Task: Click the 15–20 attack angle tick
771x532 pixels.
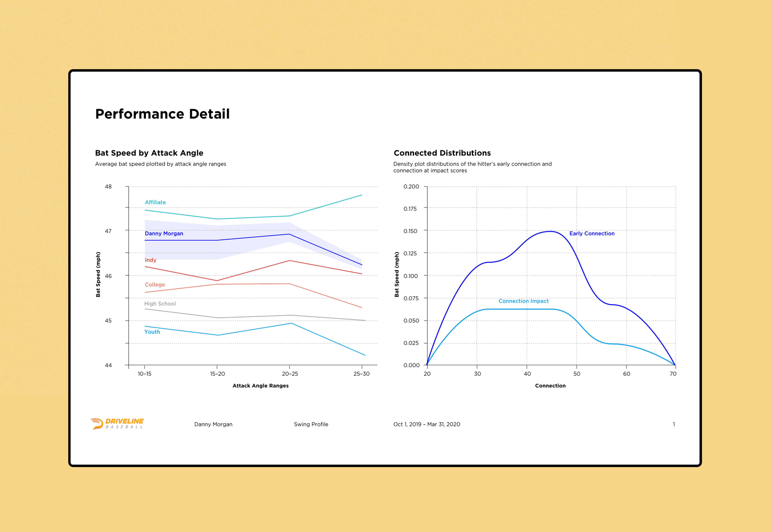Action: click(217, 374)
